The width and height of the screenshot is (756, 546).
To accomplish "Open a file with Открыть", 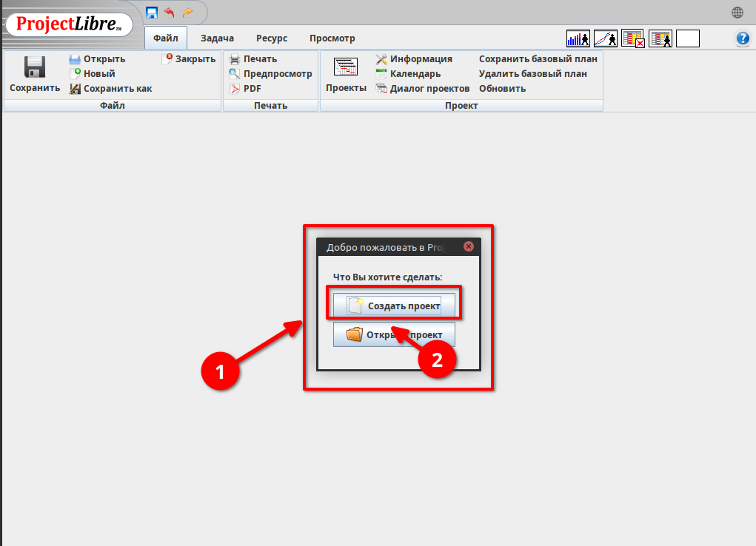I will [x=97, y=58].
